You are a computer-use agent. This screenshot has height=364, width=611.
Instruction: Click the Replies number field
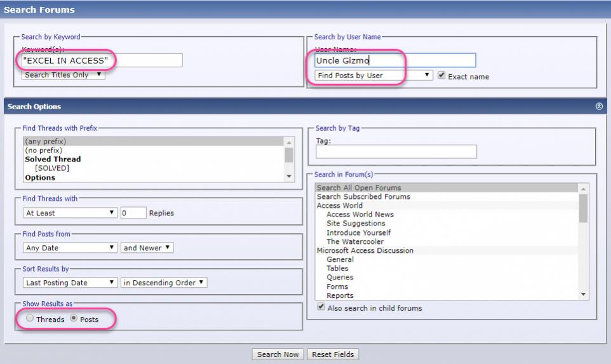[133, 213]
